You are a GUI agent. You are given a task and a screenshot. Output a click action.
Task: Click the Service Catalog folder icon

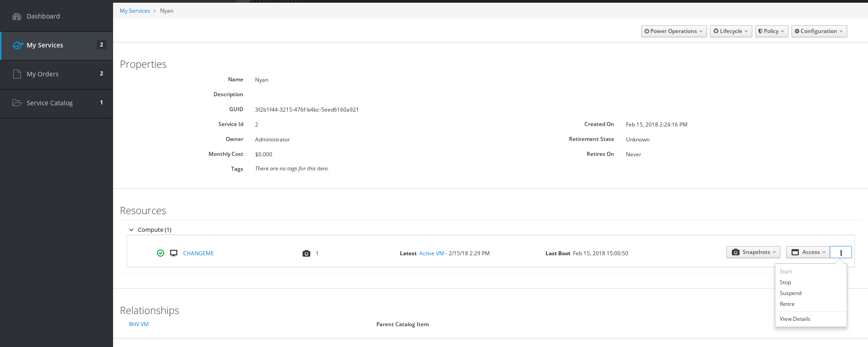pos(17,103)
